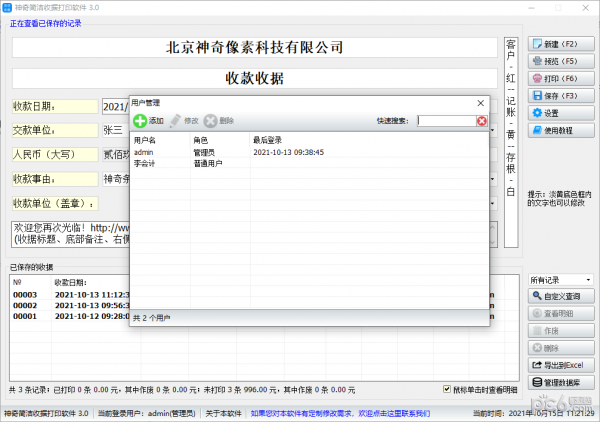The width and height of the screenshot is (600, 422).
Task: Click the 人民币（大写） label field
Action: click(55, 155)
